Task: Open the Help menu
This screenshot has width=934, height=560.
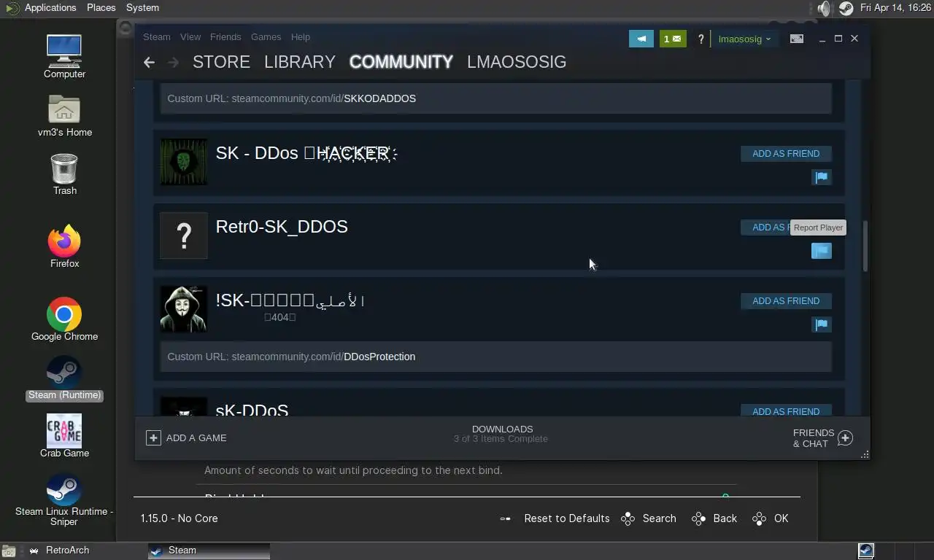Action: tap(301, 36)
